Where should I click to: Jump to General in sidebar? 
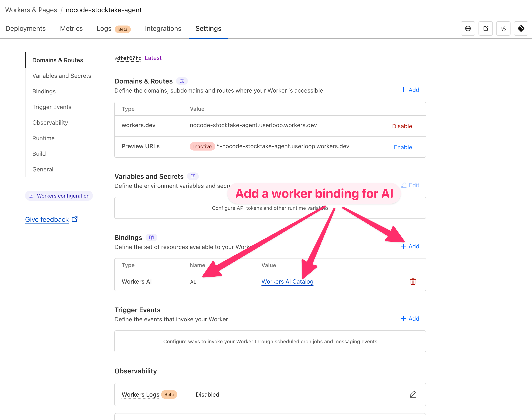coord(43,170)
